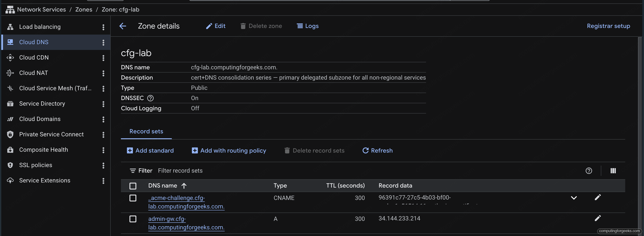Open the DNSSEC help tooltip icon
This screenshot has height=236, width=644.
click(150, 98)
